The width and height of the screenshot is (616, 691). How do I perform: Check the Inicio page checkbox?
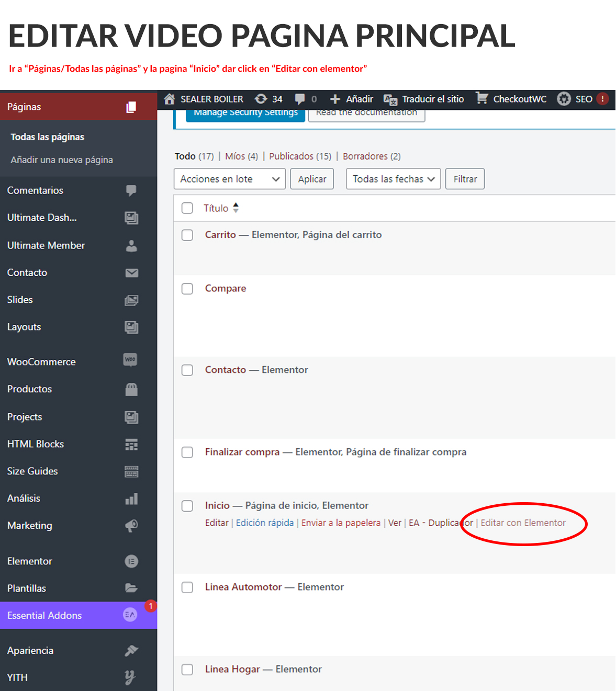[x=187, y=506]
